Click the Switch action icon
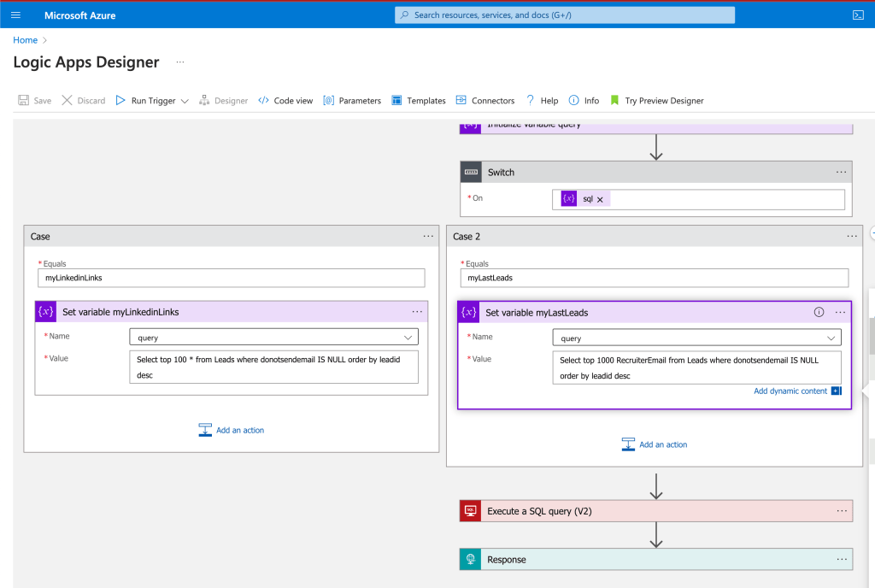The image size is (875, 588). (471, 173)
